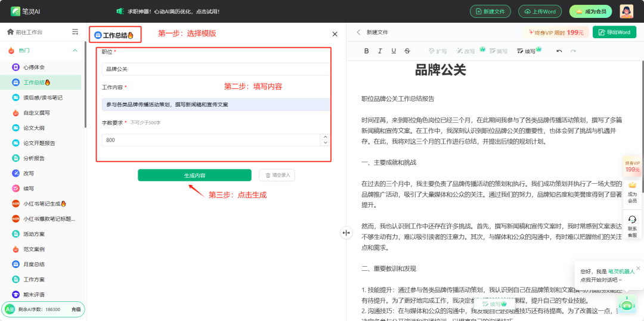Click the 小红书爆款笔记标题 icon
Image resolution: width=644 pixels, height=321 pixels.
(x=16, y=218)
